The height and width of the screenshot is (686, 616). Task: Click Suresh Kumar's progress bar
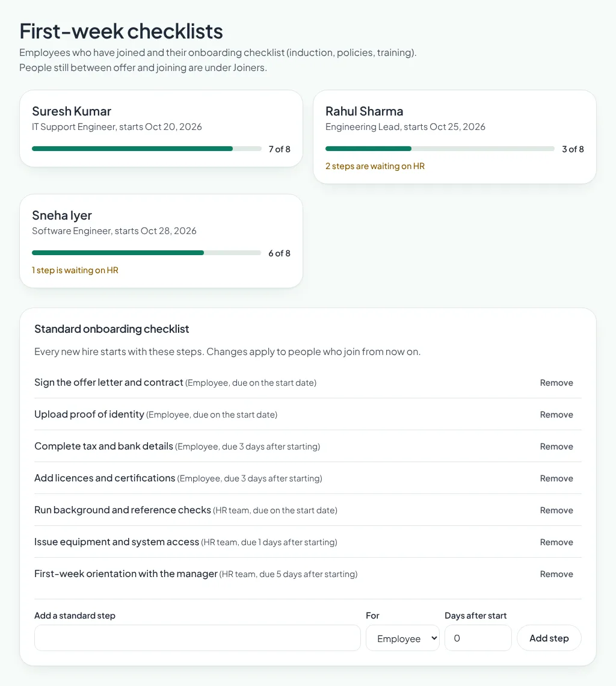(147, 149)
